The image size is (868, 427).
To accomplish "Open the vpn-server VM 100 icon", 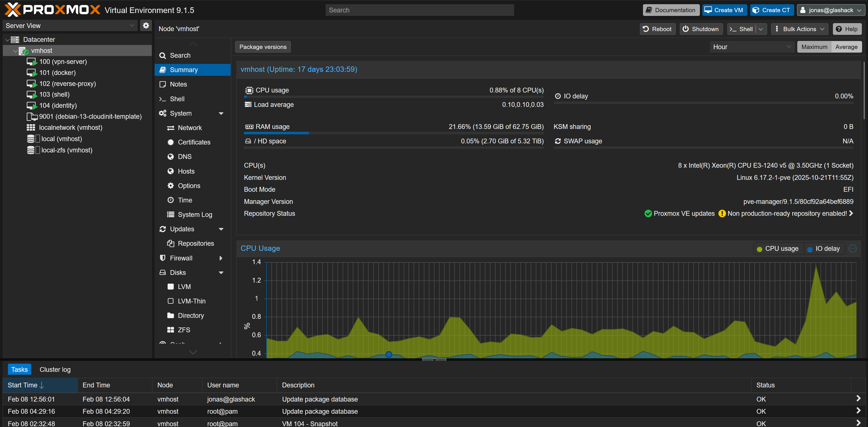I will click(32, 62).
